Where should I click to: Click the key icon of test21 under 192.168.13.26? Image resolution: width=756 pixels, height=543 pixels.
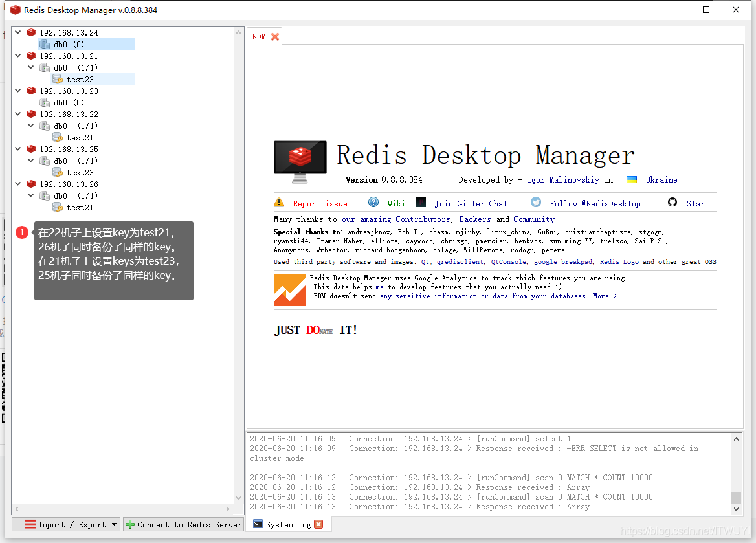coord(58,207)
